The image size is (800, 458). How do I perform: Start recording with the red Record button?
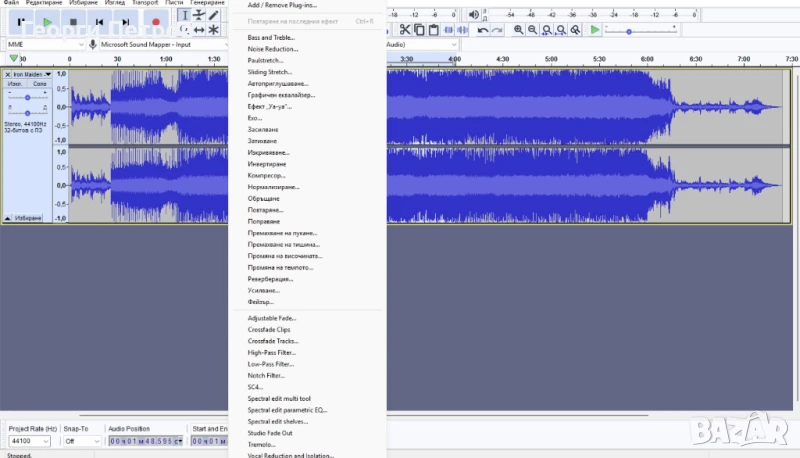[155, 22]
